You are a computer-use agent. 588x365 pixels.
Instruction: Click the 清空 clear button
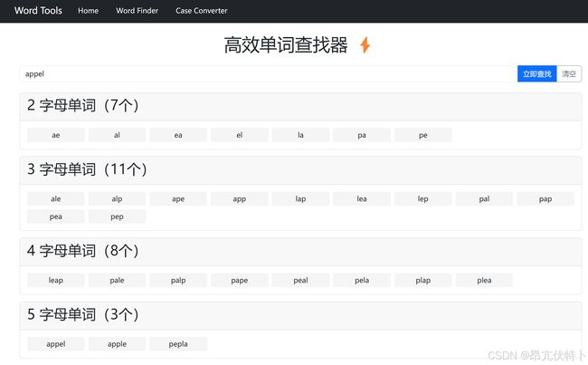pos(569,74)
